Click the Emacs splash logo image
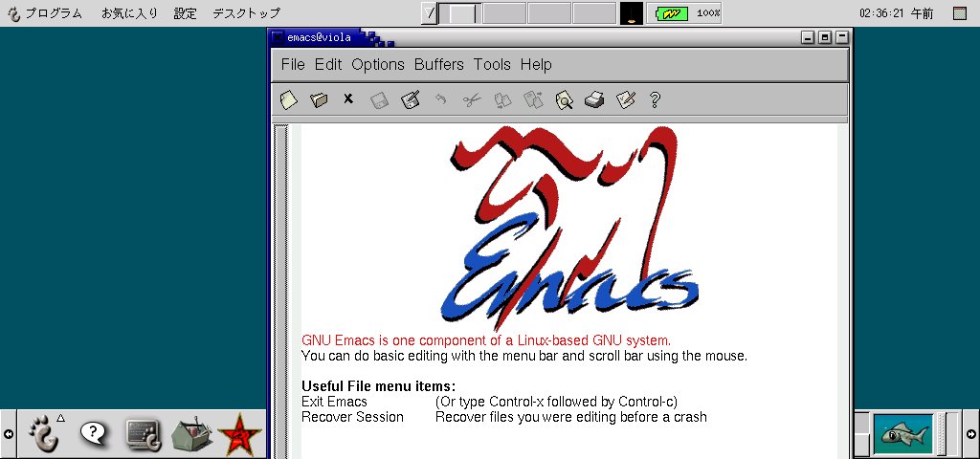 [x=570, y=228]
